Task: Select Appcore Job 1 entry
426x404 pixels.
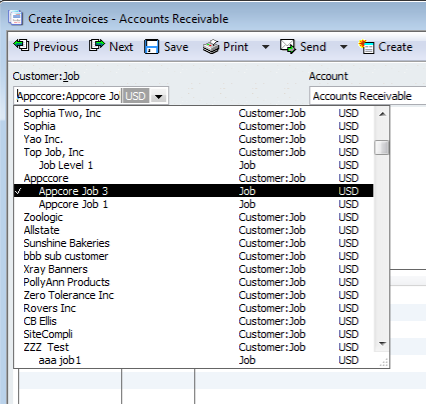Action: (x=194, y=204)
